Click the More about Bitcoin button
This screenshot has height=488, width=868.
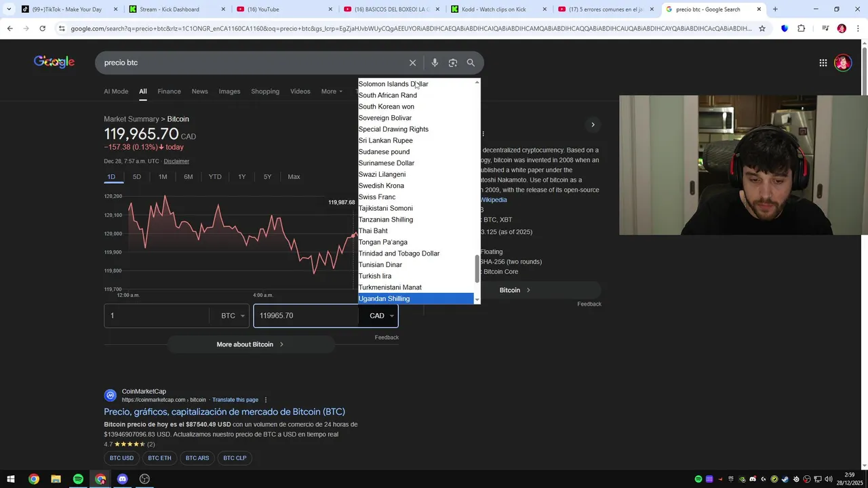click(x=250, y=344)
